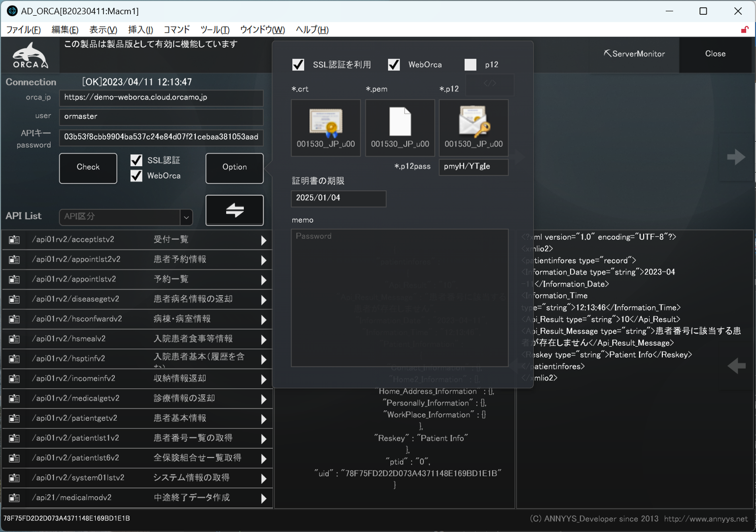Click incomeinfv2 row document icon

click(x=14, y=379)
